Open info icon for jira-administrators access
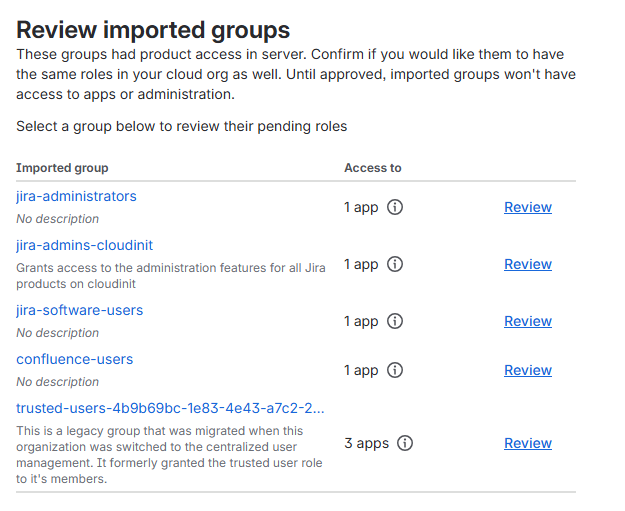The image size is (625, 511). [x=395, y=207]
